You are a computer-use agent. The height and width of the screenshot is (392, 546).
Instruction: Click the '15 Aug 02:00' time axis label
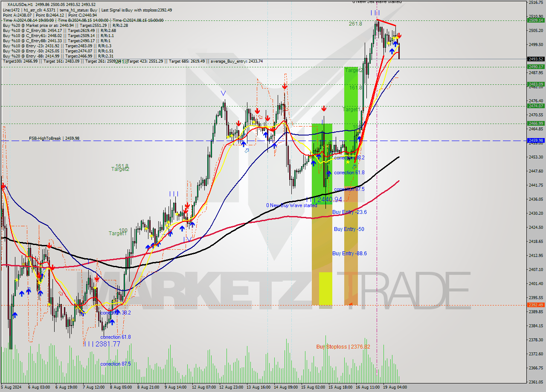point(313,387)
